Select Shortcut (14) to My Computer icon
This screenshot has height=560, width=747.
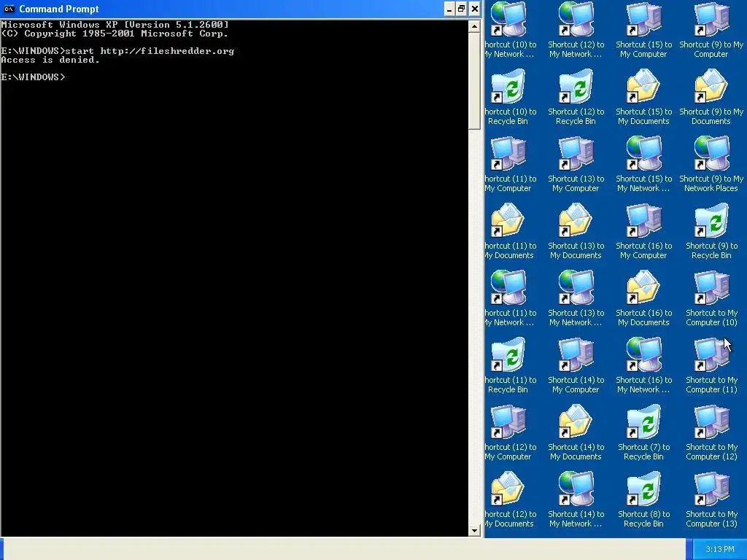click(576, 355)
